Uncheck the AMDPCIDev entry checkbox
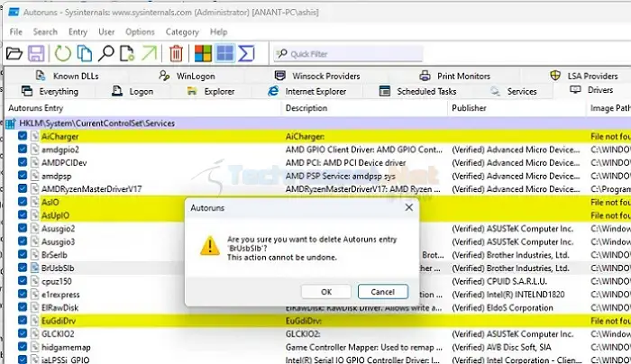This screenshot has height=364, width=631. [x=23, y=162]
